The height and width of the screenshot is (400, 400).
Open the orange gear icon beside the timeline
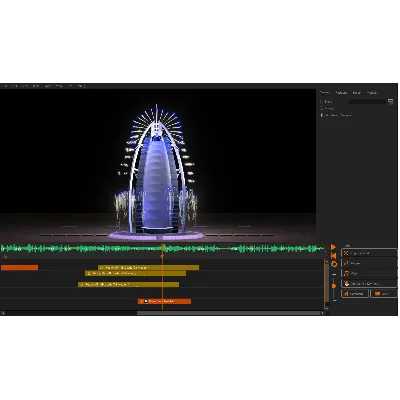[x=334, y=264]
